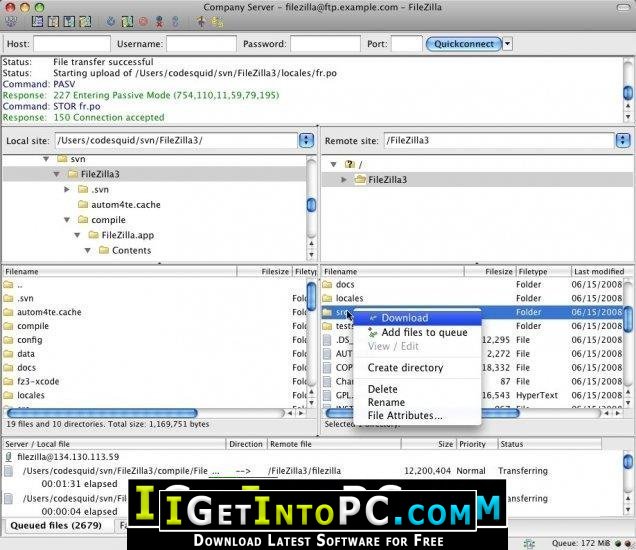Toggle the remote directory tree display
The width and height of the screenshot is (636, 550).
coord(69,21)
